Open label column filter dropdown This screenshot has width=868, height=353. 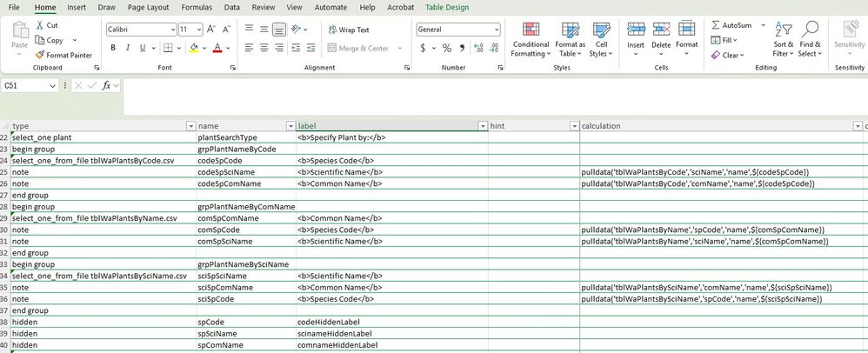click(x=483, y=126)
